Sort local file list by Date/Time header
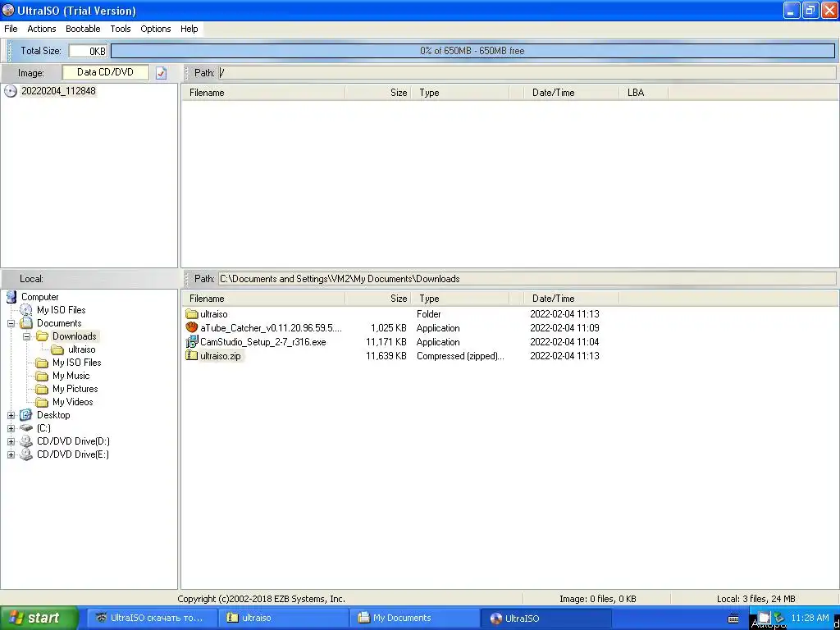This screenshot has width=840, height=630. coord(571,299)
